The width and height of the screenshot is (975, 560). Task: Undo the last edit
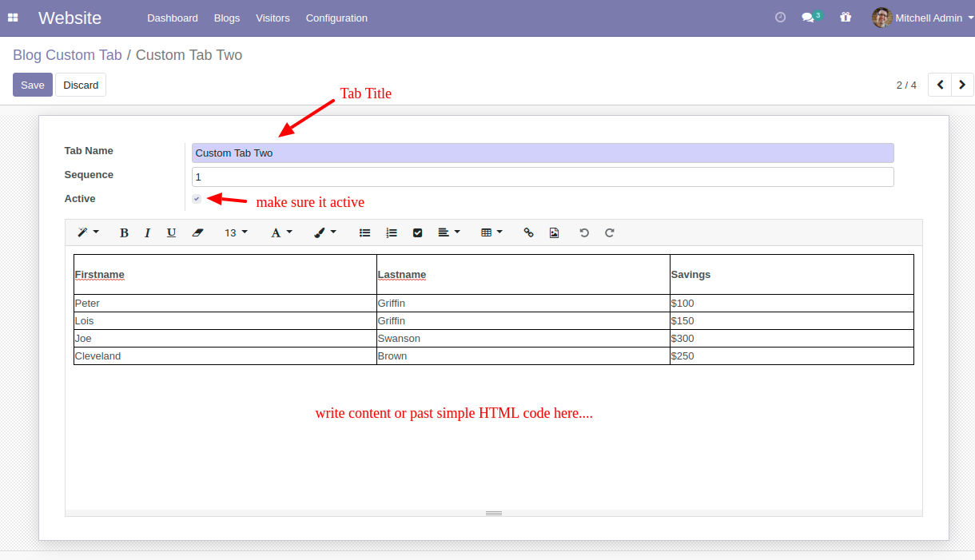pos(584,232)
